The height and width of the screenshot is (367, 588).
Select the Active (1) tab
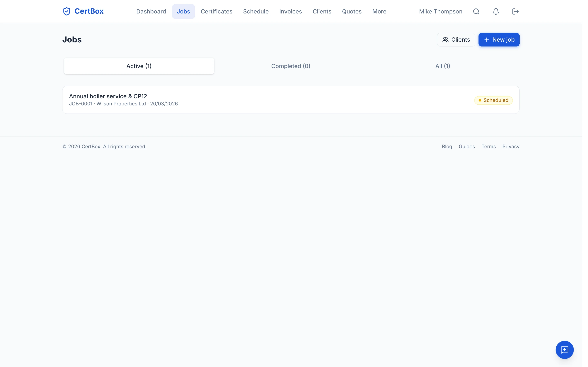tap(139, 66)
